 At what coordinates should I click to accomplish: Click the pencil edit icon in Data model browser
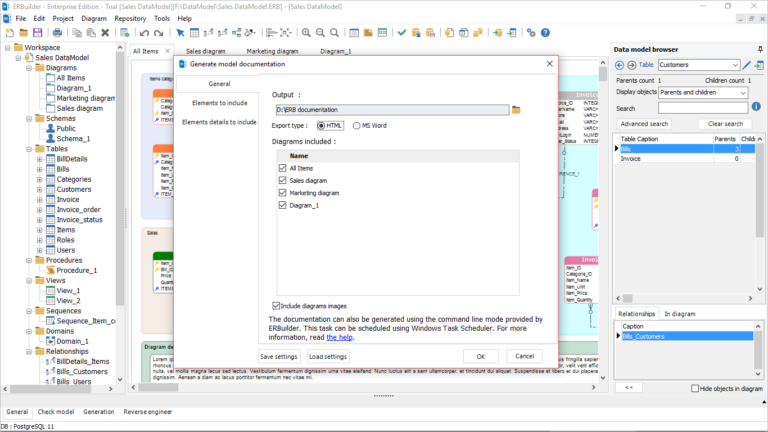pyautogui.click(x=747, y=65)
